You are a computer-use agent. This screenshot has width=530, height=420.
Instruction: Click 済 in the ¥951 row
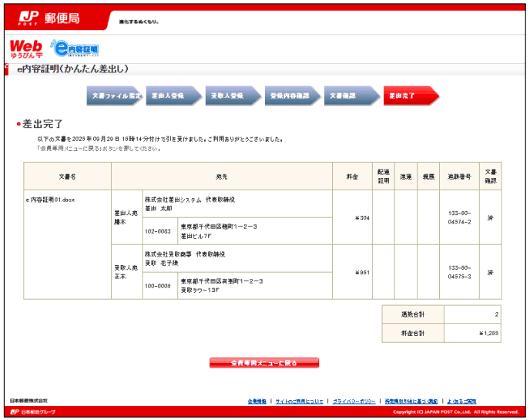[x=491, y=273]
